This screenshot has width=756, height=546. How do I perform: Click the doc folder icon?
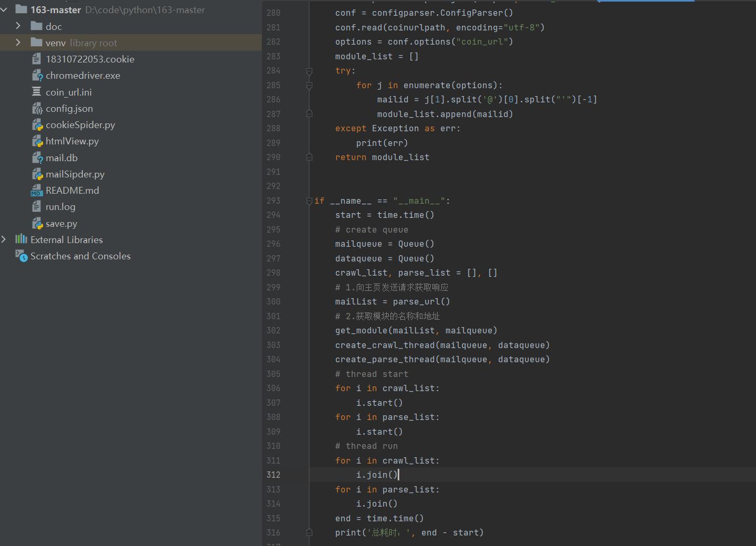point(36,26)
